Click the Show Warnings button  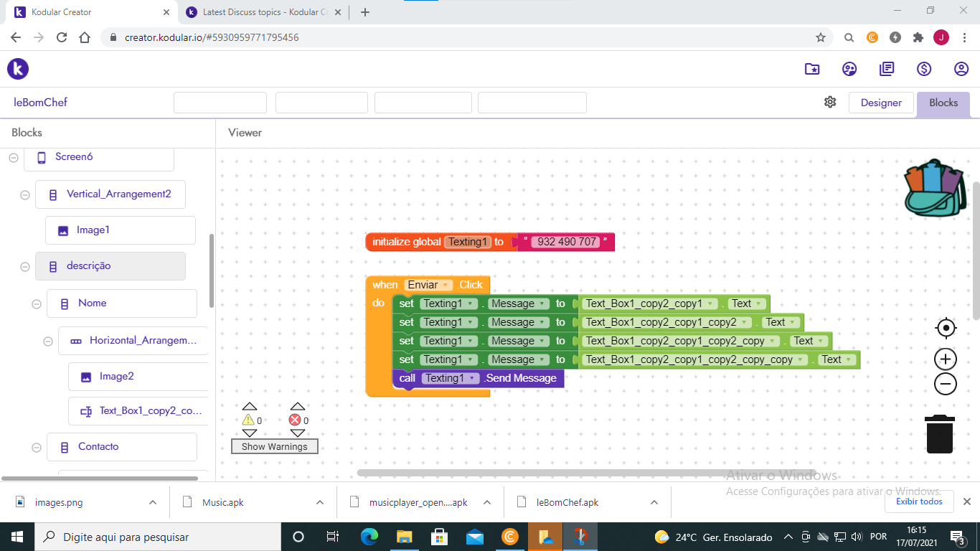point(274,446)
